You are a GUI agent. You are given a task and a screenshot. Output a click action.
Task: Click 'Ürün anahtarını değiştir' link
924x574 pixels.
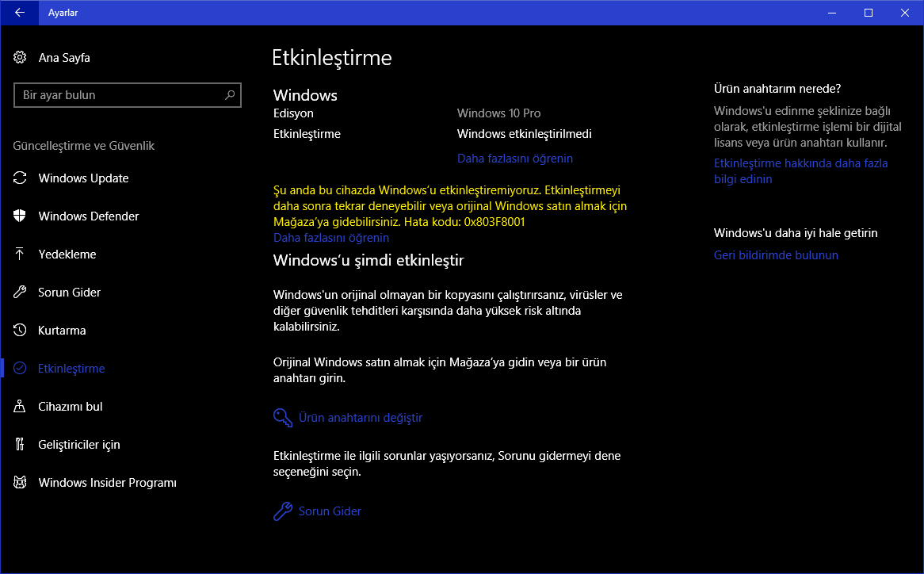pyautogui.click(x=361, y=417)
